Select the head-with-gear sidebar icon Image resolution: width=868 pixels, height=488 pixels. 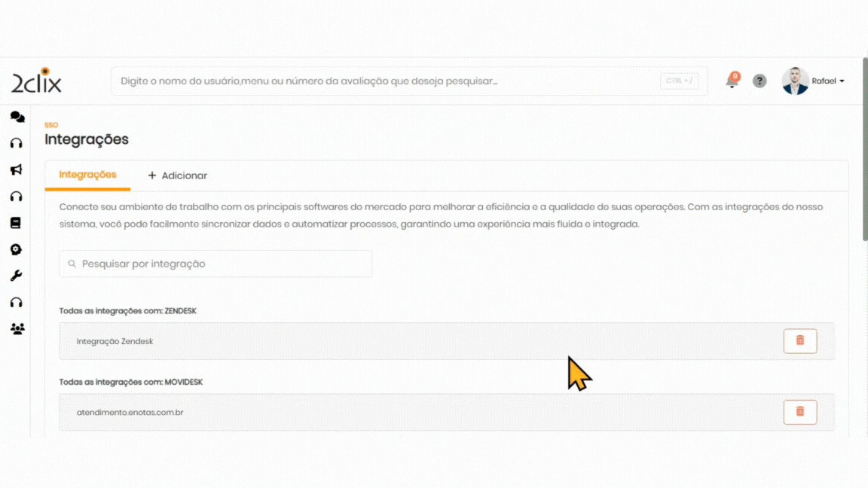(x=16, y=249)
